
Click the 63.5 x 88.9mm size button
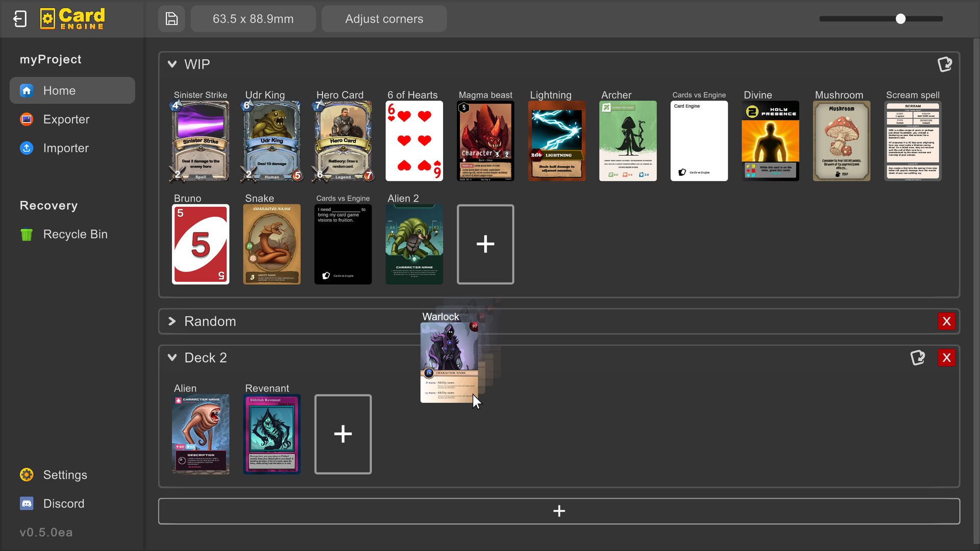pos(253,19)
